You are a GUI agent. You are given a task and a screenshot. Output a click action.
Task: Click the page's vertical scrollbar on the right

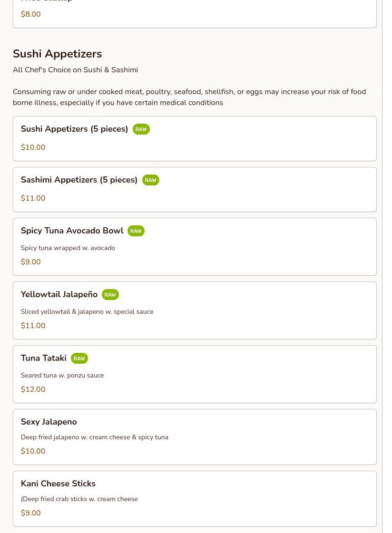(x=387, y=266)
